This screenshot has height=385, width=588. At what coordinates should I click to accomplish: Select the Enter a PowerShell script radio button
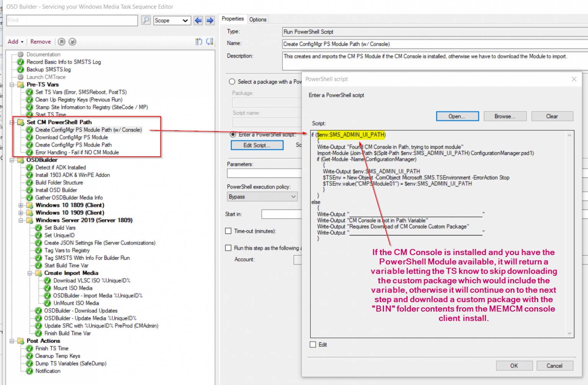[232, 134]
